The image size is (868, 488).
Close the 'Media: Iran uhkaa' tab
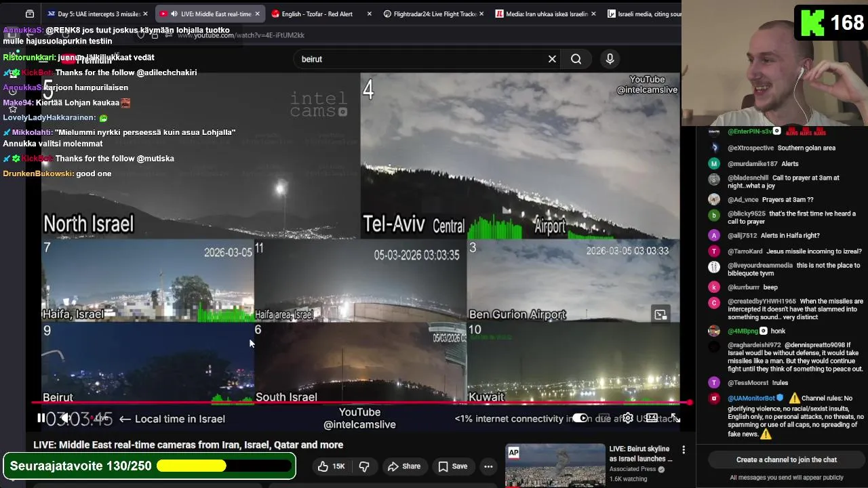[x=593, y=14]
